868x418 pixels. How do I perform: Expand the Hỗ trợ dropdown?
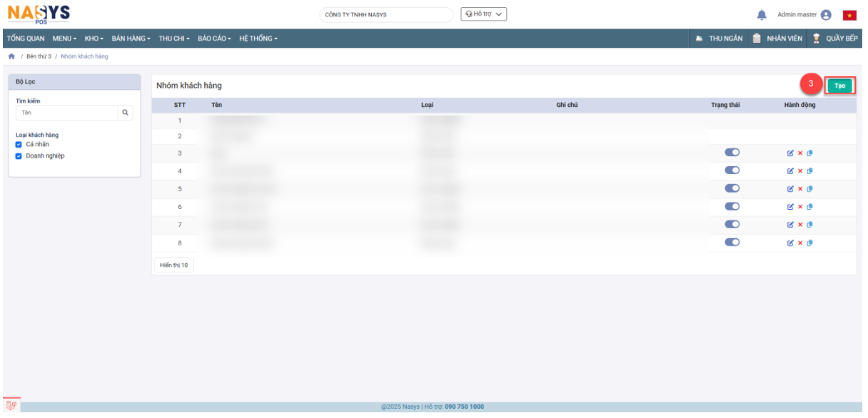[484, 14]
